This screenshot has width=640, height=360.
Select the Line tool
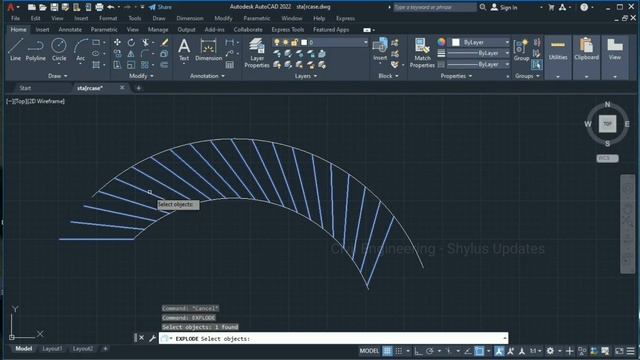(x=16, y=49)
